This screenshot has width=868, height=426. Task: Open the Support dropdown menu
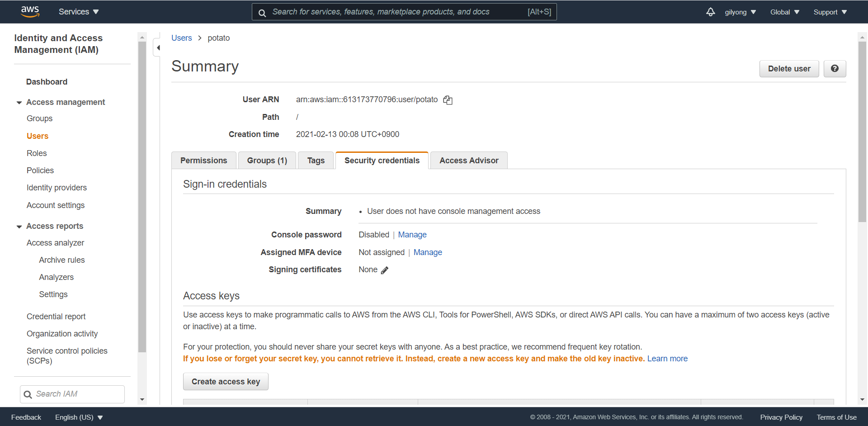[830, 12]
